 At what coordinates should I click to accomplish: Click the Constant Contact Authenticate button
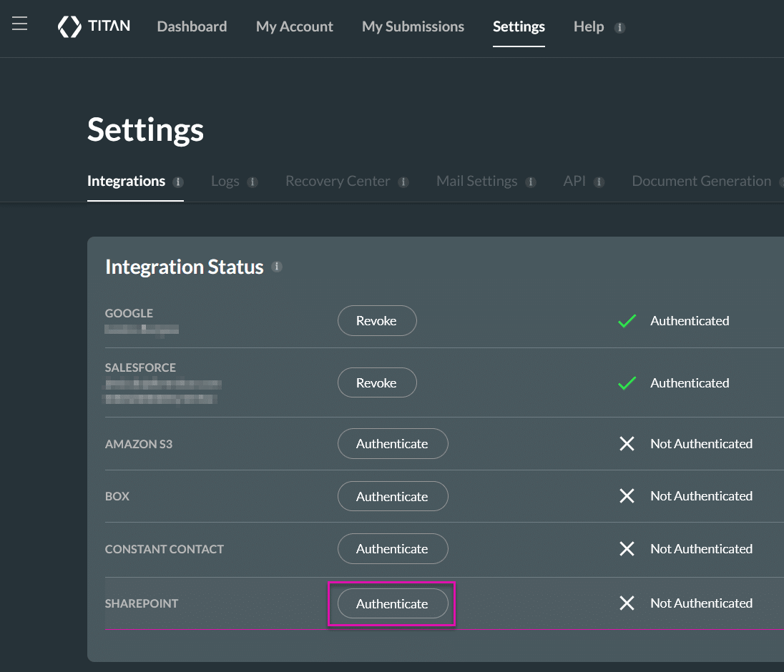click(x=393, y=548)
